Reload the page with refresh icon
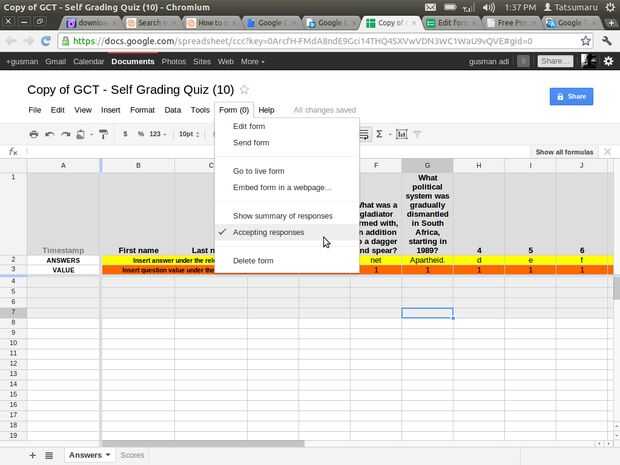Viewport: 620px width, 465px height. click(46, 41)
